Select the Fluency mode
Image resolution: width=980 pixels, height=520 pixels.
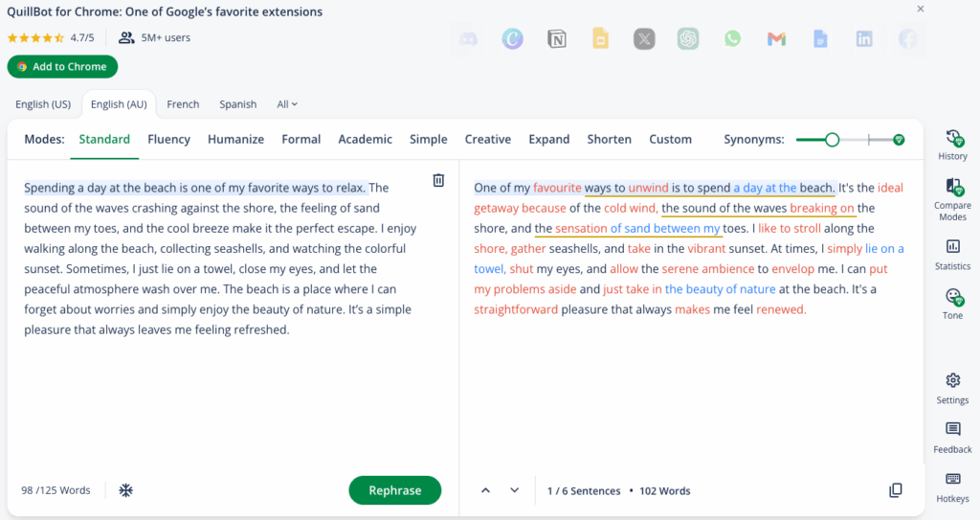point(168,140)
